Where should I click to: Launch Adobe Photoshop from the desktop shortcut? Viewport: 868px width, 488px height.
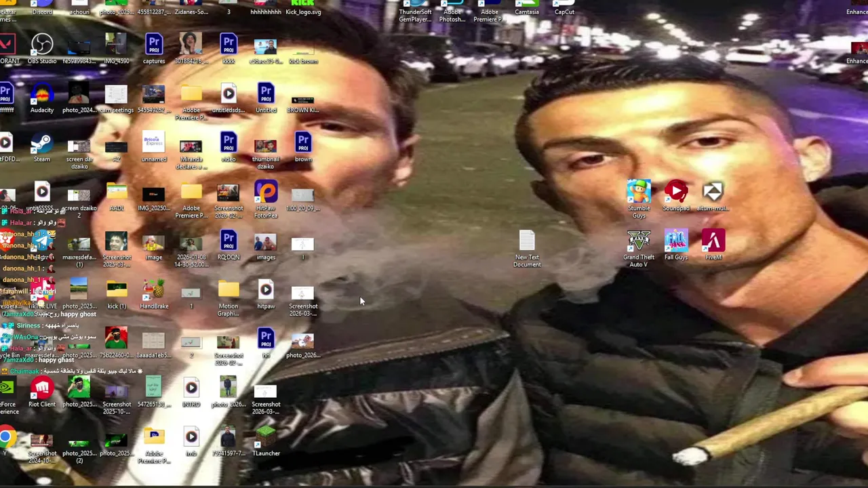point(452,12)
